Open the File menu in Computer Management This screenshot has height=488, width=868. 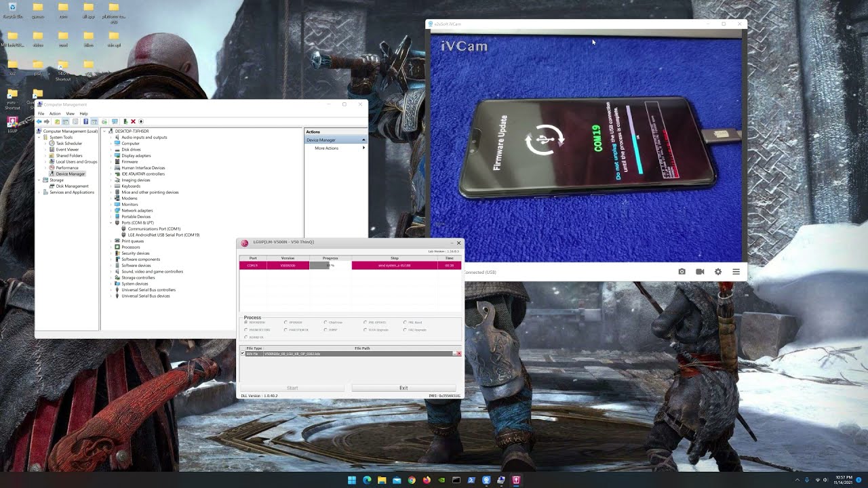41,114
